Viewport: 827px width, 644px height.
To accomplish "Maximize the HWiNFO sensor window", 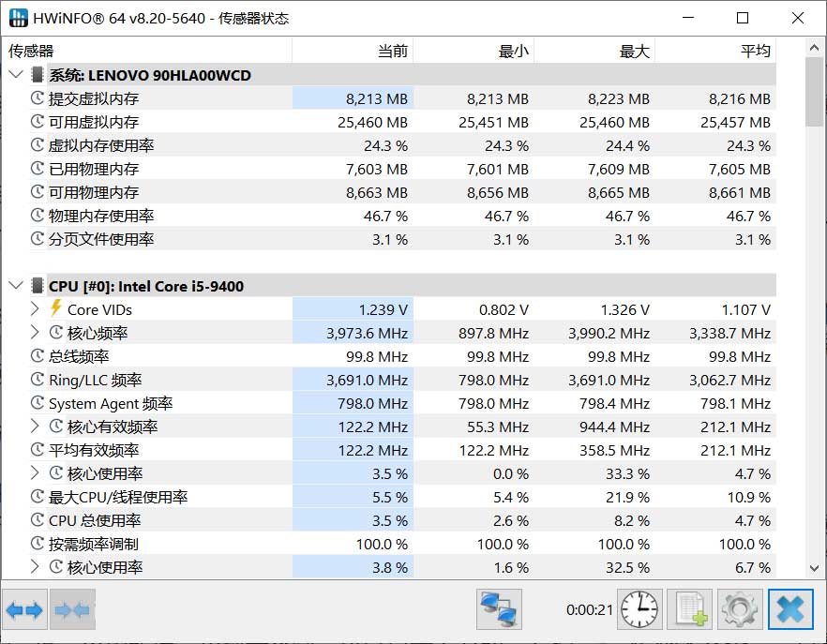I will pos(742,18).
